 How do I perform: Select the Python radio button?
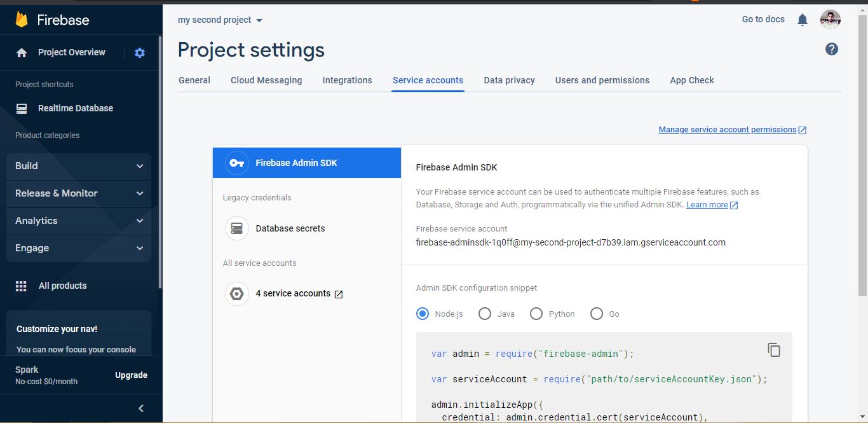(x=536, y=314)
